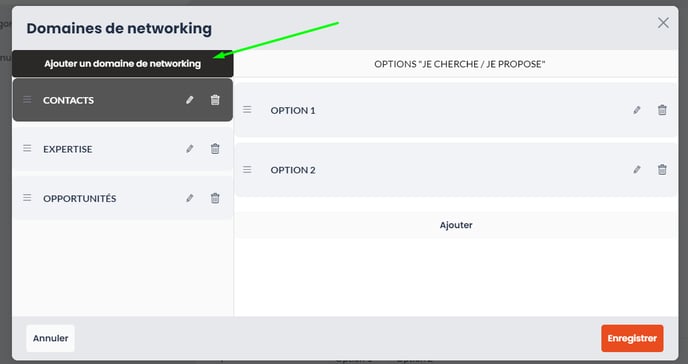This screenshot has height=364, width=688.
Task: Edit the OPPORTUNITÉS domain with pencil icon
Action: point(190,198)
